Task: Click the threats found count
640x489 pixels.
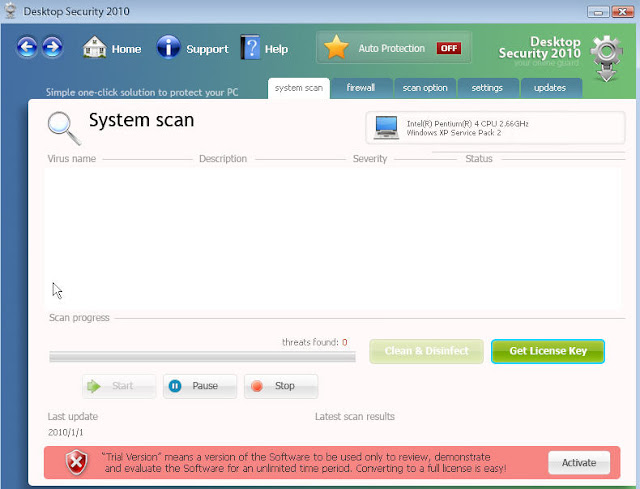Action: click(x=345, y=342)
